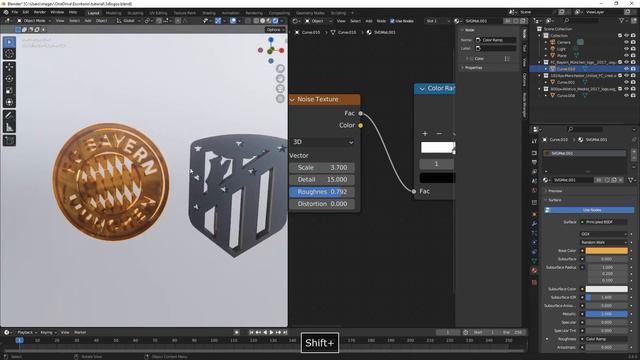This screenshot has width=640, height=360.
Task: Click the zoom viewport magnifier icon
Action: (280, 69)
